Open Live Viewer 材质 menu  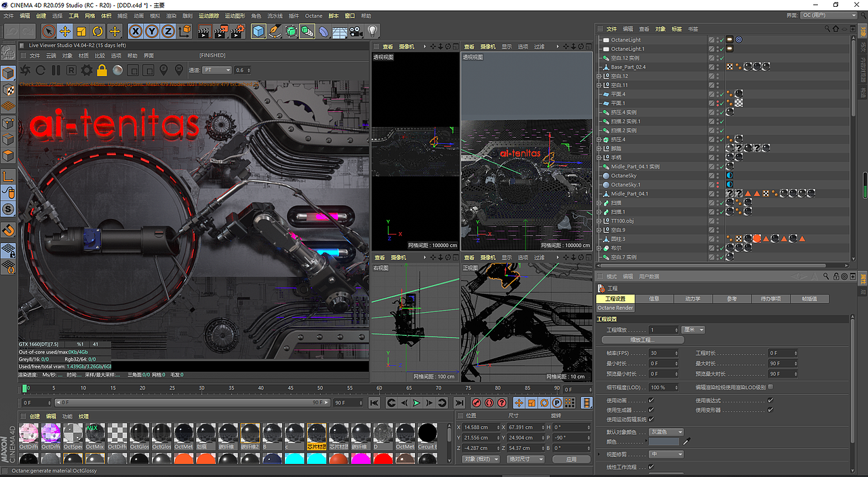(83, 56)
